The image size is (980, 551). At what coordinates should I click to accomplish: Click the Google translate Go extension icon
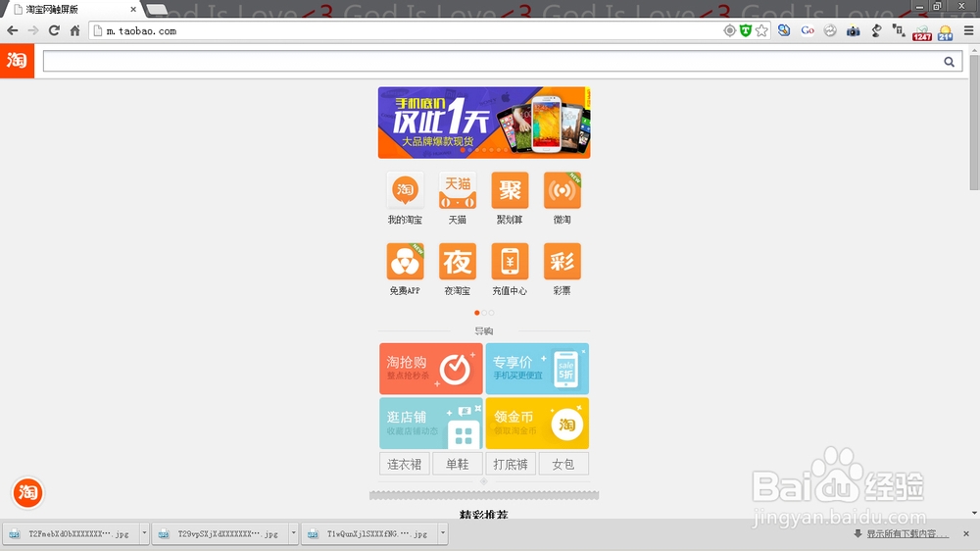coord(808,30)
